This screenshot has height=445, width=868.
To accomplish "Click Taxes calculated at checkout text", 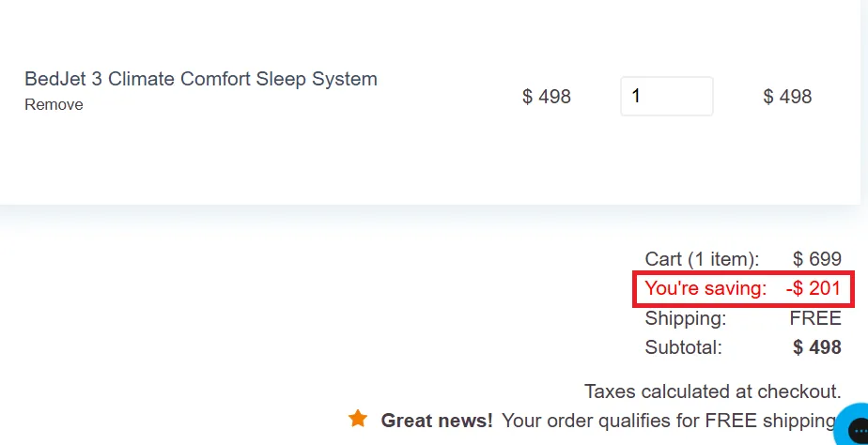I will point(713,391).
